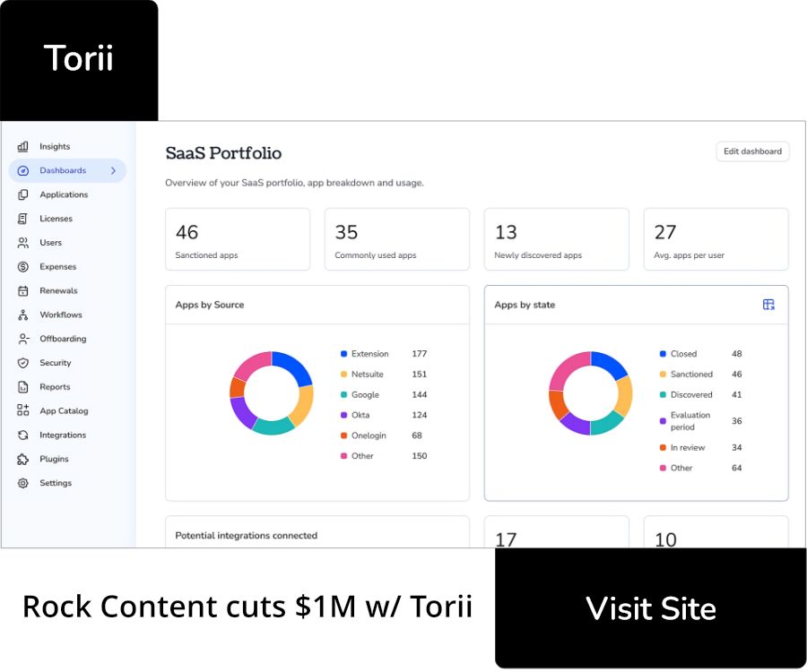
Task: Expand the Dashboards chevron arrow
Action: [x=113, y=171]
